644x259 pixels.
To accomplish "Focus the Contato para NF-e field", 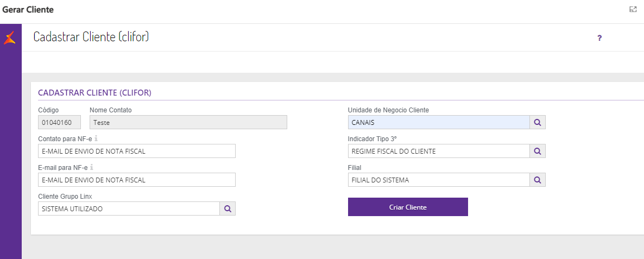I will pos(137,151).
